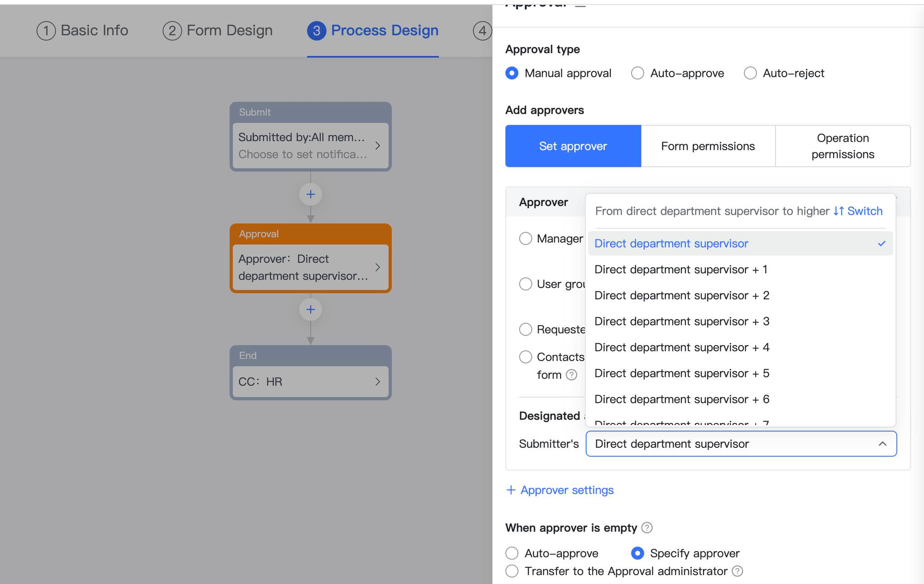924x584 pixels.
Task: Switch to Form permissions tab
Action: [708, 146]
